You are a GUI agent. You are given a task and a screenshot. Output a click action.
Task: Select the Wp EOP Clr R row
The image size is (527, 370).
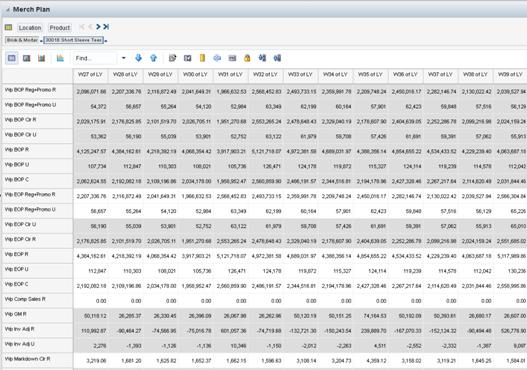[x=37, y=240]
